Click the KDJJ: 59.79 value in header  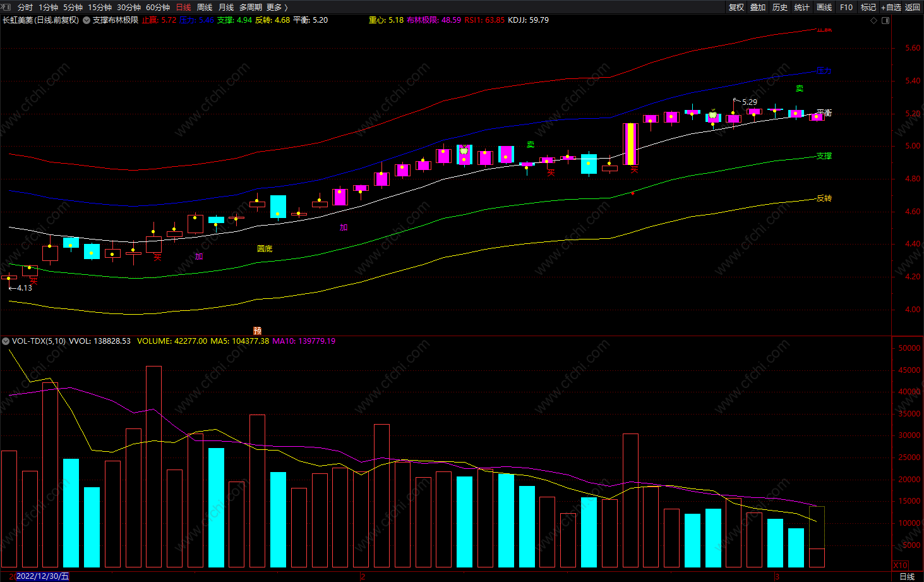click(x=528, y=20)
